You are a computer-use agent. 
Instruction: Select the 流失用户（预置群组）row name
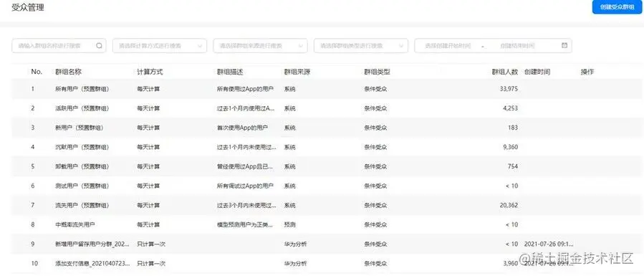82,205
